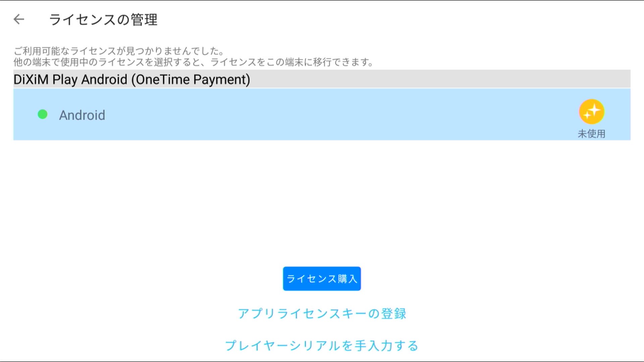Register via アプリライセンスキーの登録 link
The width and height of the screenshot is (644, 362).
[322, 313]
